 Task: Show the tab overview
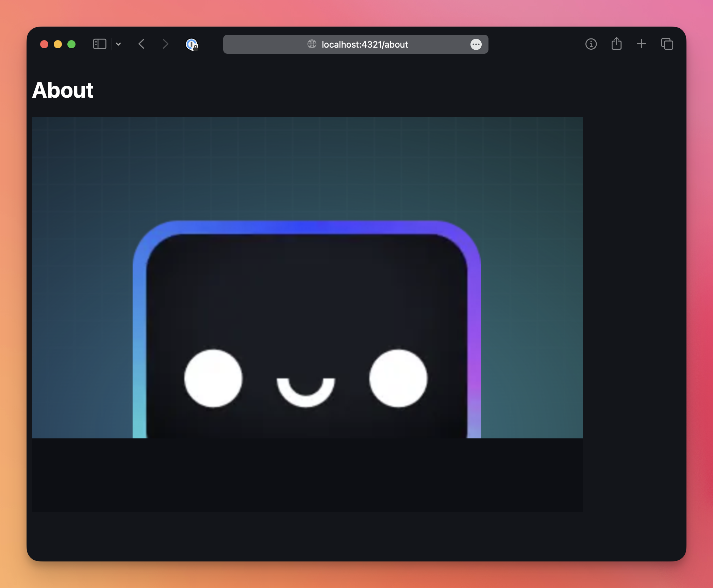(x=667, y=44)
